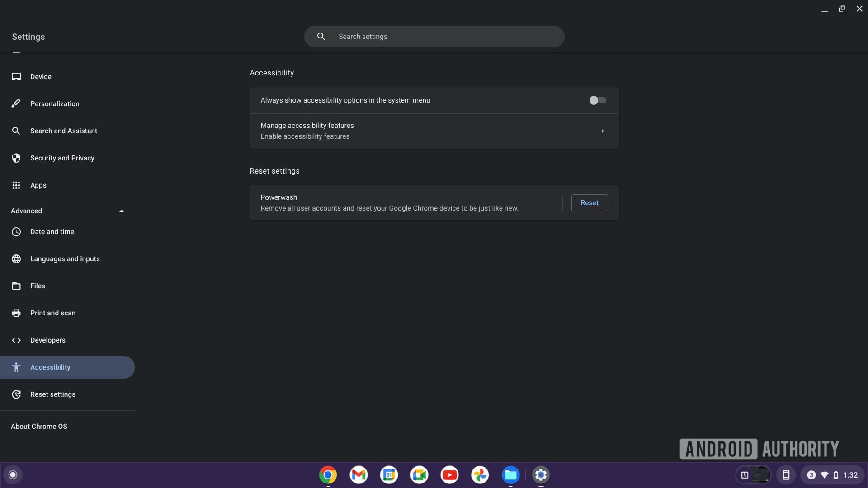Open Files app from taskbar
The image size is (868, 488).
tap(510, 474)
